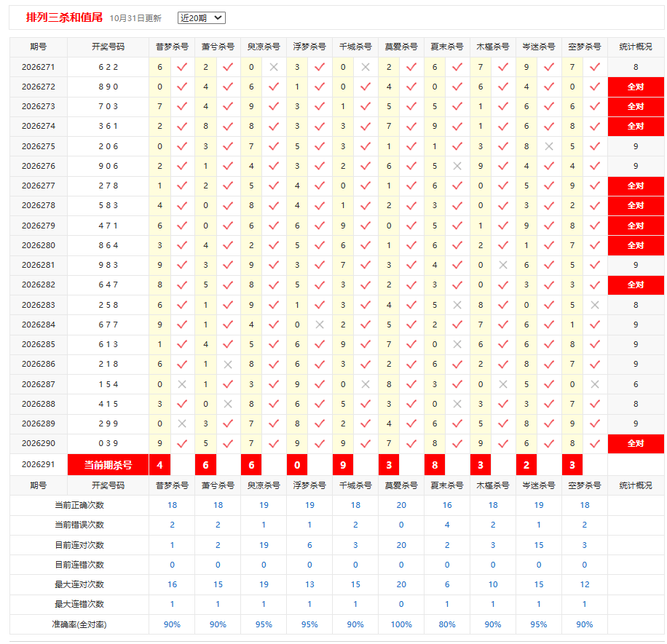Click the 岑迷 current kill number 2
667x644 pixels.
(x=526, y=465)
